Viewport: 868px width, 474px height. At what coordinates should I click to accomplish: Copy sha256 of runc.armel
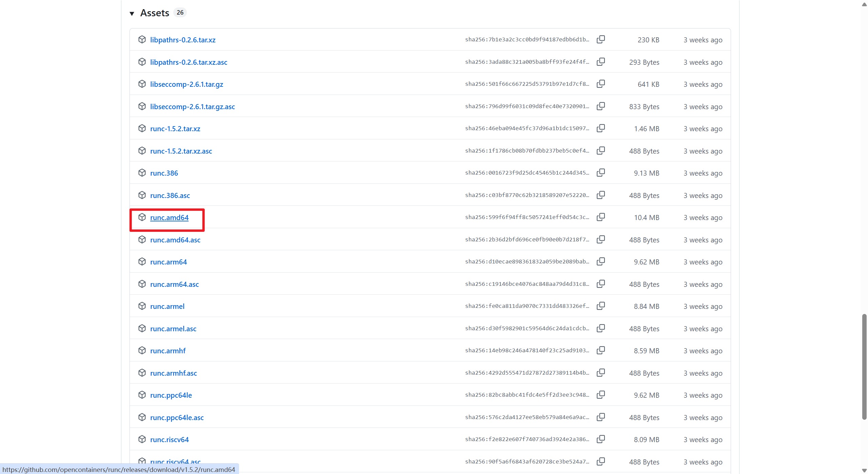(x=600, y=306)
